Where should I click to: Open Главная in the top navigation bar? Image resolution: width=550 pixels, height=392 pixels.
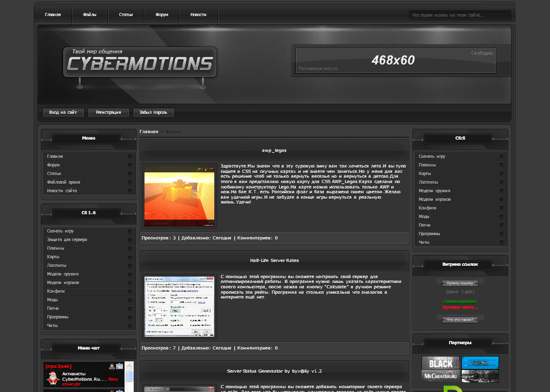[53, 14]
